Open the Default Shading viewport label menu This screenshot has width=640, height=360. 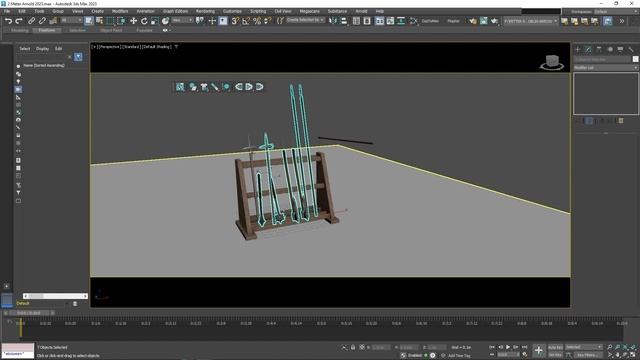click(157, 47)
